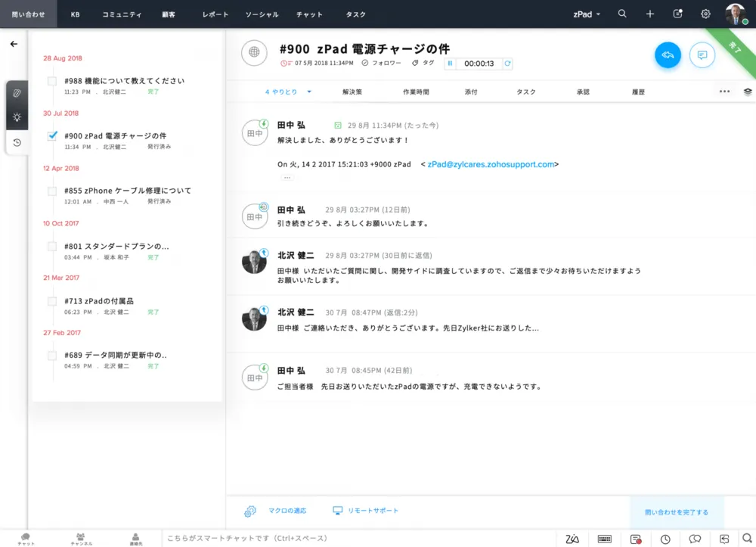Image resolution: width=756 pixels, height=547 pixels.
Task: Expand the three-dot quoted text in message
Action: (287, 177)
